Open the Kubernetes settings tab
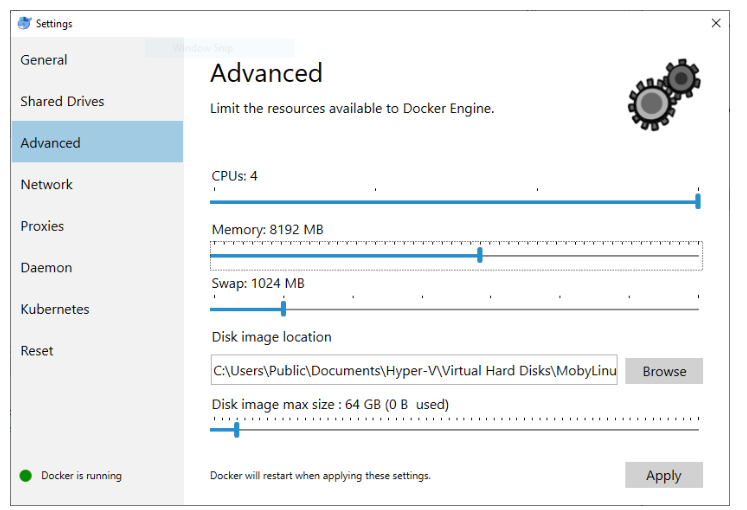747x510 pixels. point(97,309)
